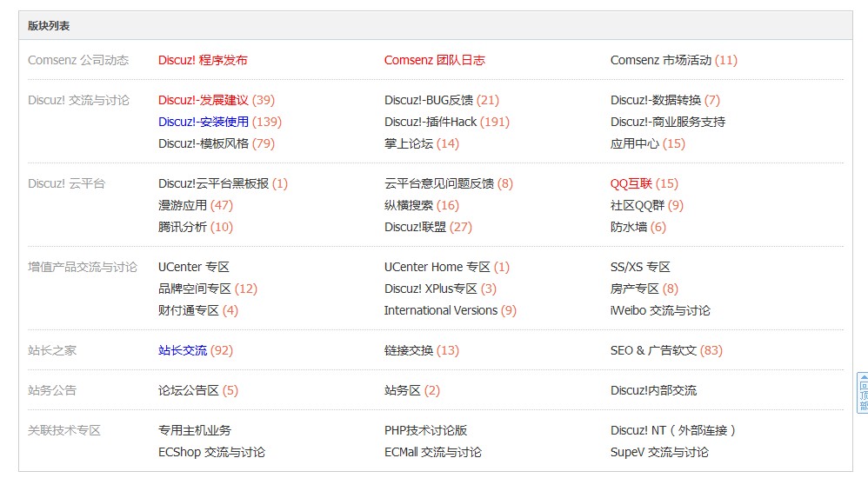Open Discuz!-插件Hack board

tap(431, 122)
